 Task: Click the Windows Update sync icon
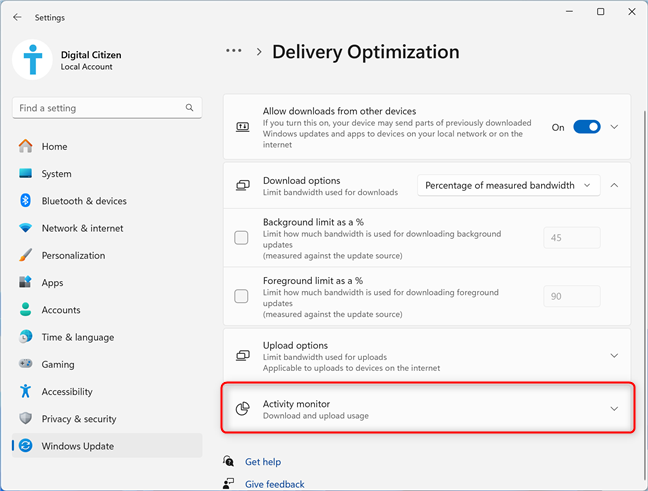point(26,446)
